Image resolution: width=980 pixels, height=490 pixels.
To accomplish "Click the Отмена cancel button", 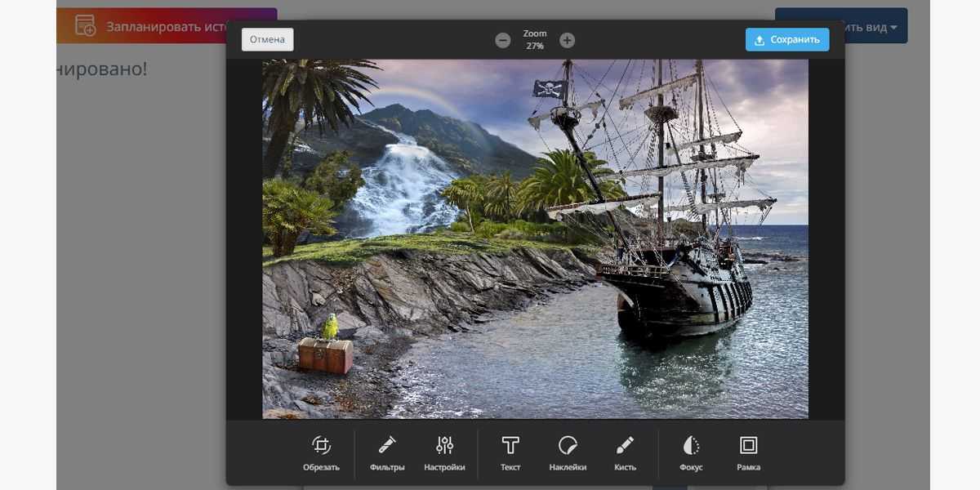I will point(267,39).
